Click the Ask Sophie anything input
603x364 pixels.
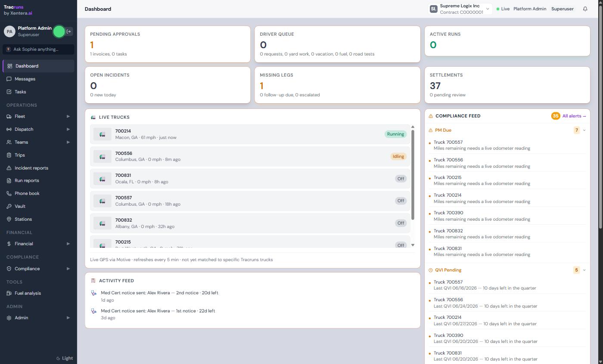[38, 49]
